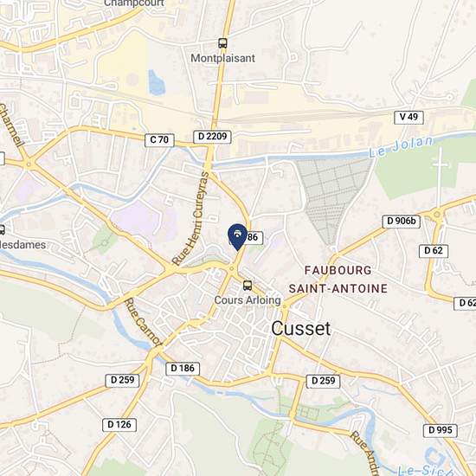Click the D 126 road shield

(x=119, y=425)
